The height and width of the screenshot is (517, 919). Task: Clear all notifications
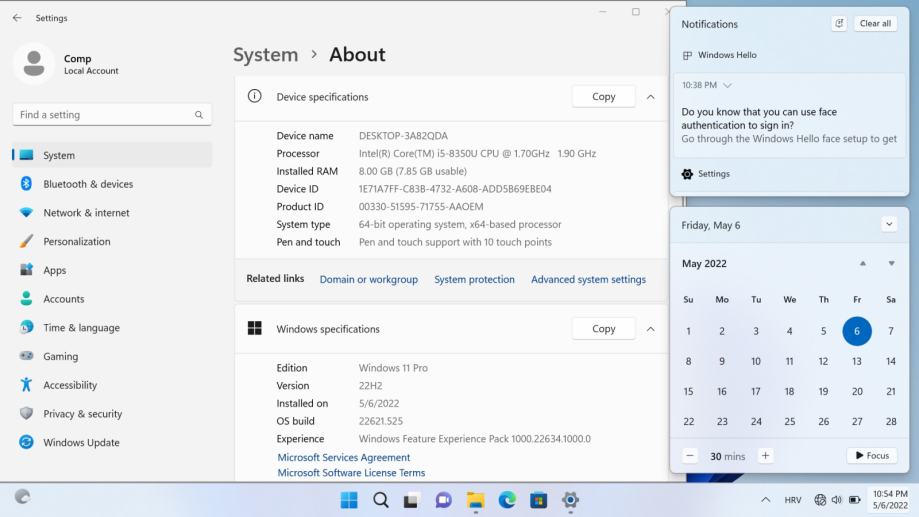click(x=875, y=24)
